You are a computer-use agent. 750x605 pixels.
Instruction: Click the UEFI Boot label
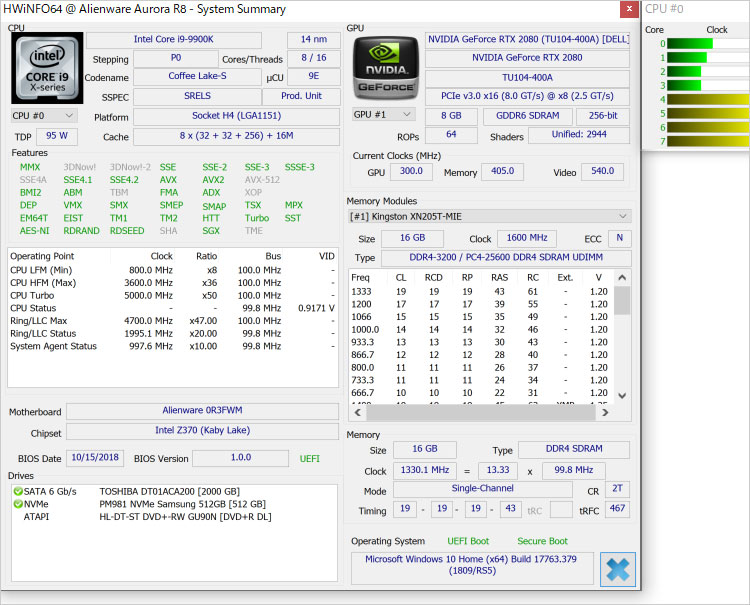[468, 541]
